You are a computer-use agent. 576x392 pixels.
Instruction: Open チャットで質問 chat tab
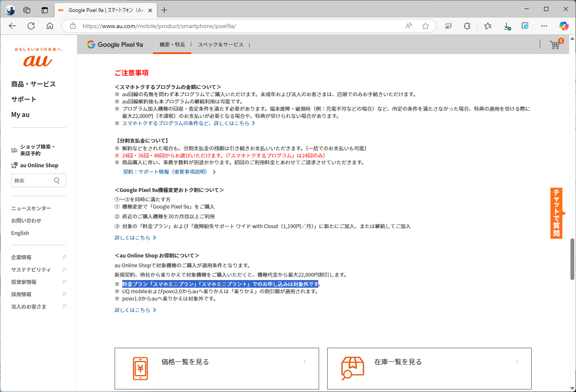556,213
